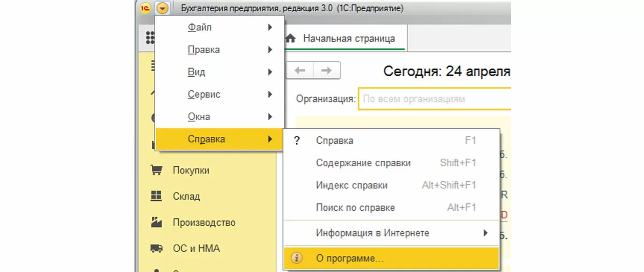The width and height of the screenshot is (644, 272).
Task: Click the ОС и НМА truck icon
Action: click(x=156, y=248)
